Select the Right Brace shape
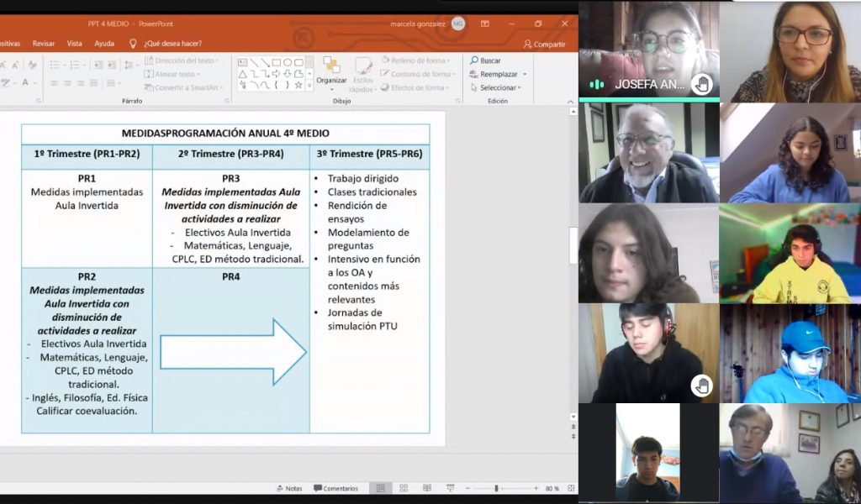The image size is (861, 504). [x=288, y=85]
